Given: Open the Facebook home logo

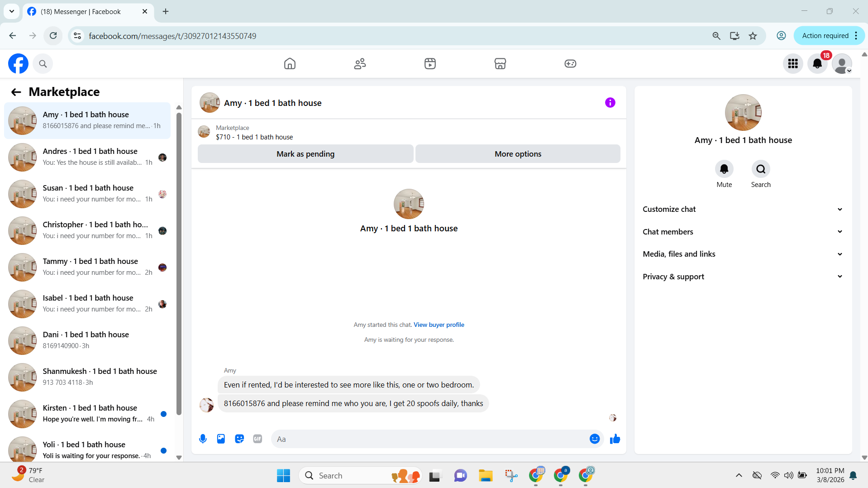Looking at the screenshot, I should [18, 64].
